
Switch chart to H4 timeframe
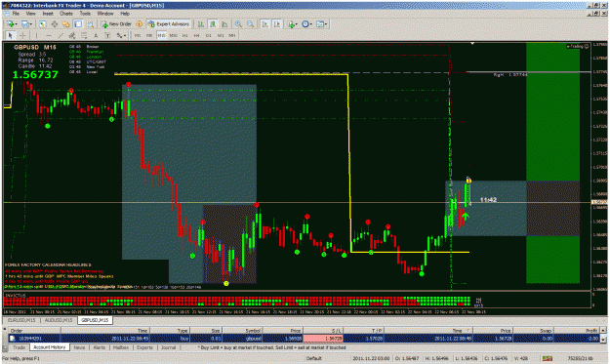197,35
